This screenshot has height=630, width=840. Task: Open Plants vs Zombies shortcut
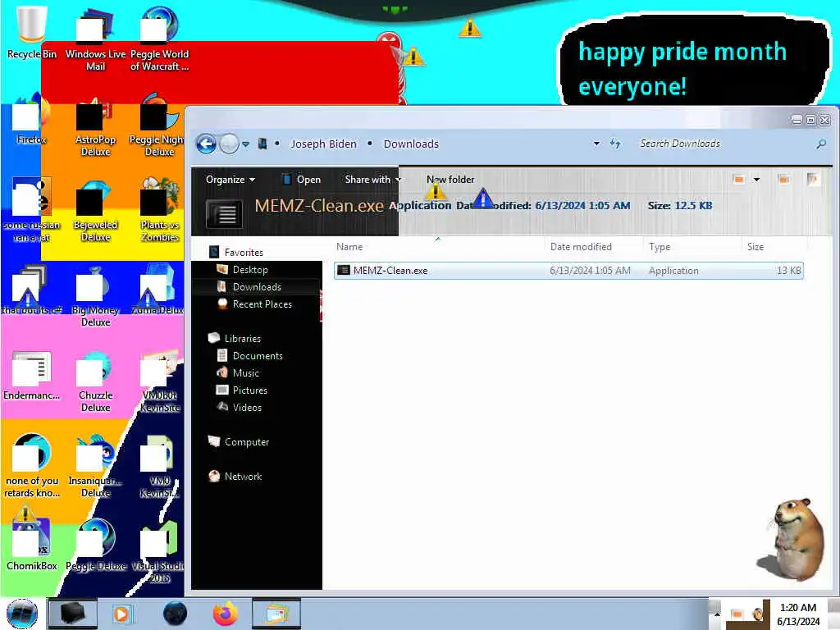point(159,211)
